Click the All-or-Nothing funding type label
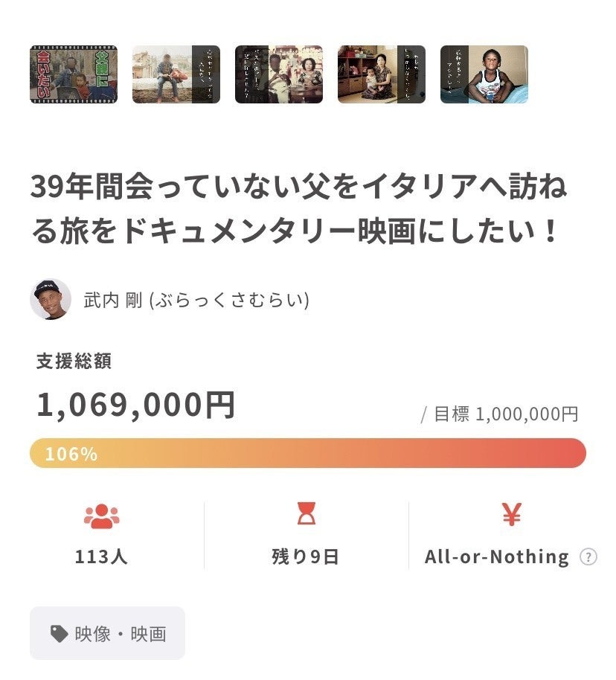616x680 pixels. (497, 556)
